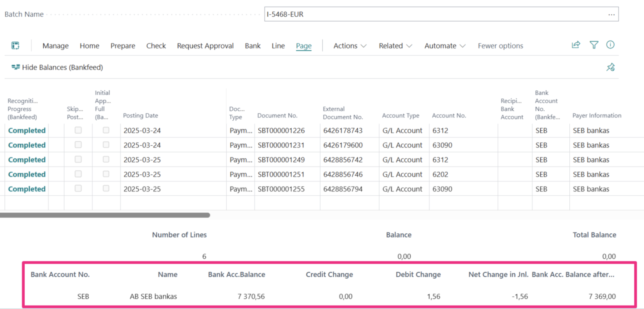644x309 pixels.
Task: Open the filter pane funnel icon
Action: tap(594, 45)
